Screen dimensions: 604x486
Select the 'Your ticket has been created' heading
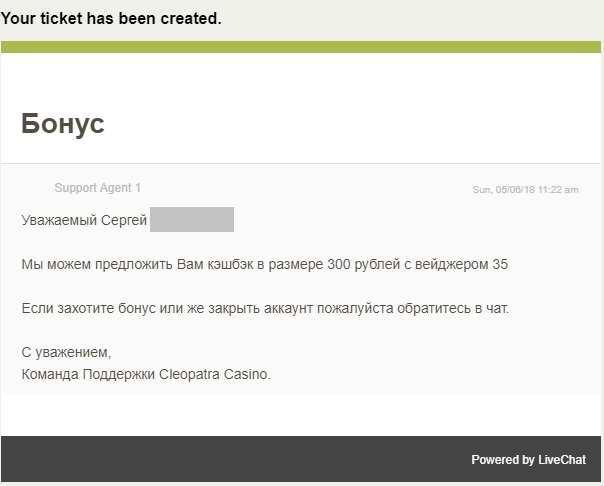[x=111, y=18]
